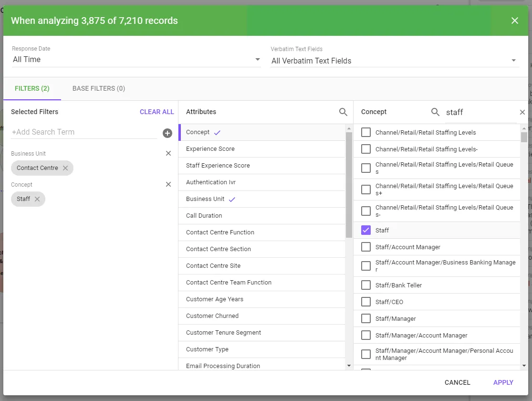Select the Contact Centre Site attribute
532x401 pixels.
coord(261,266)
